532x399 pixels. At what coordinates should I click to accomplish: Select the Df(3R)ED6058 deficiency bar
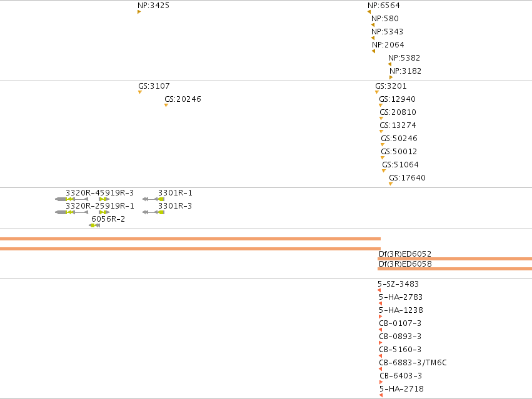[454, 269]
